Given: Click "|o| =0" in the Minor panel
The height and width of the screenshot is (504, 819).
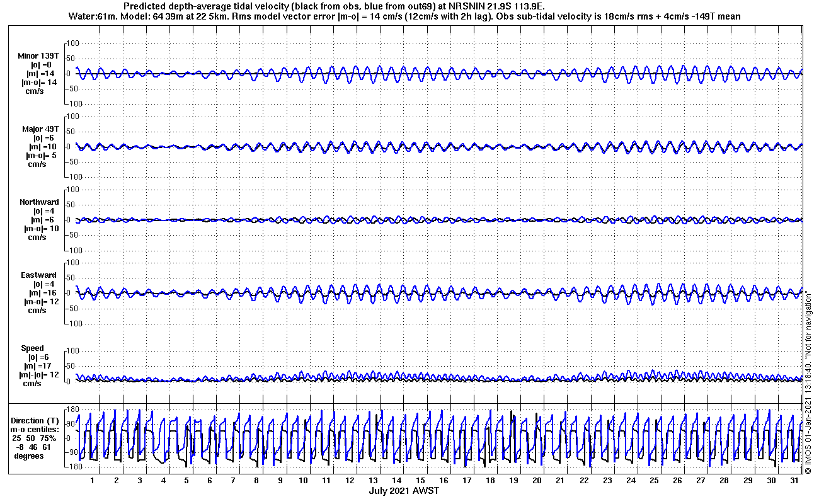Looking at the screenshot, I should (41, 65).
